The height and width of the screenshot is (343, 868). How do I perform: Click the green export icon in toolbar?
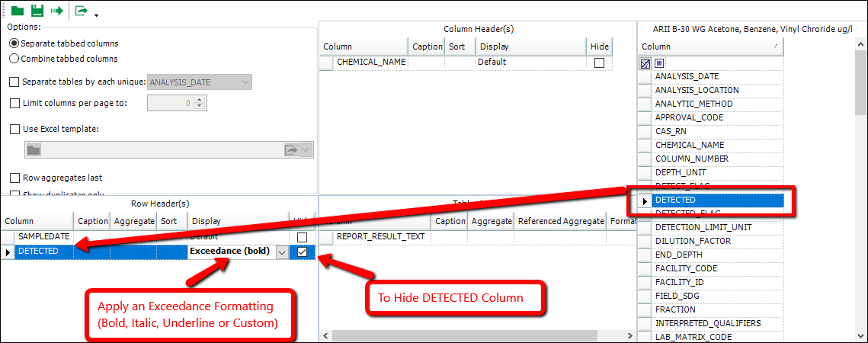point(81,11)
